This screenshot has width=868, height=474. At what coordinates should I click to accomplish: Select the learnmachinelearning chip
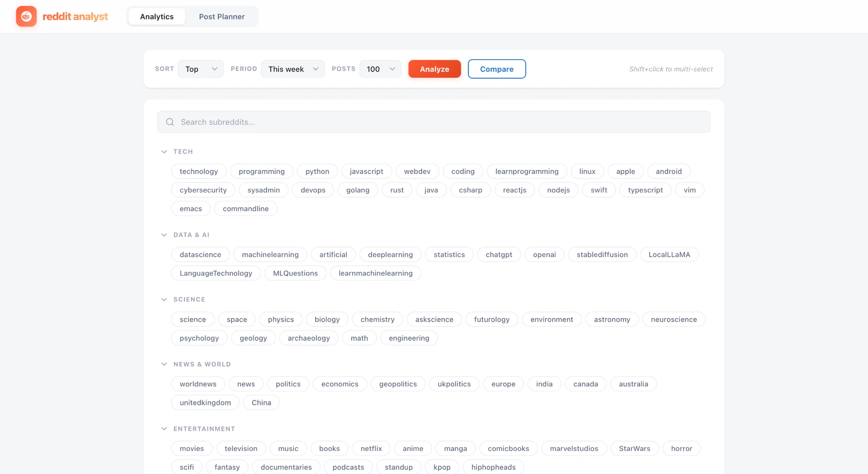point(376,273)
